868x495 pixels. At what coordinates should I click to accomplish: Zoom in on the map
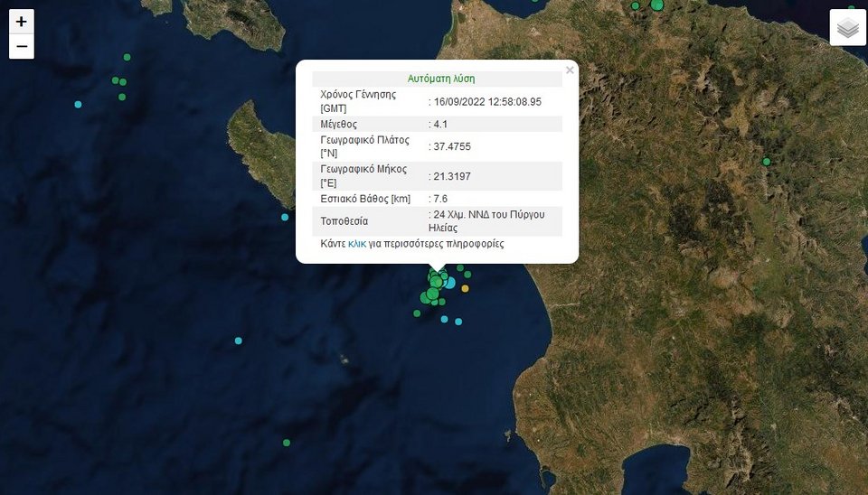click(22, 22)
